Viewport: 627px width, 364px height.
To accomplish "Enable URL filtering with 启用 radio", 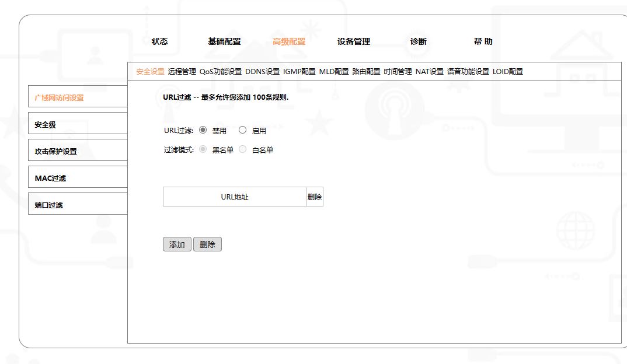I will tap(242, 130).
